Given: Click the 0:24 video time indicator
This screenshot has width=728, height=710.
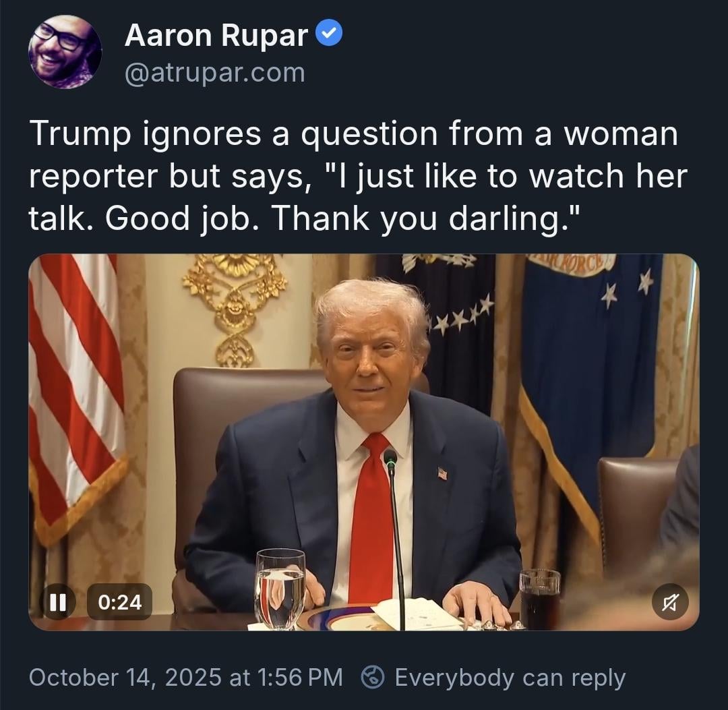Looking at the screenshot, I should click(x=120, y=602).
